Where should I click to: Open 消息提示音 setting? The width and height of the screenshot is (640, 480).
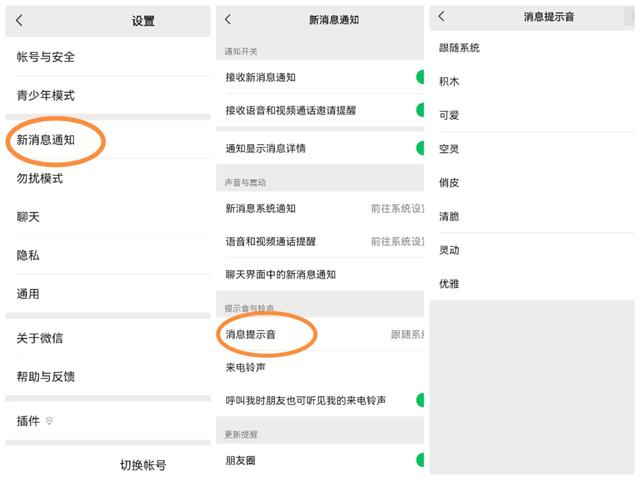point(320,334)
